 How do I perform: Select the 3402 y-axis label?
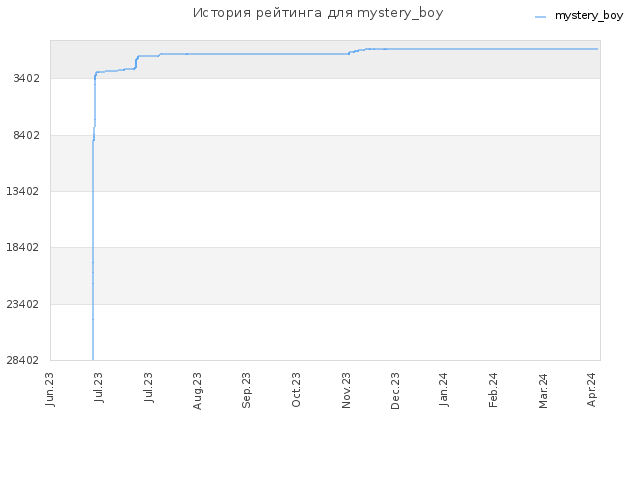click(x=27, y=78)
